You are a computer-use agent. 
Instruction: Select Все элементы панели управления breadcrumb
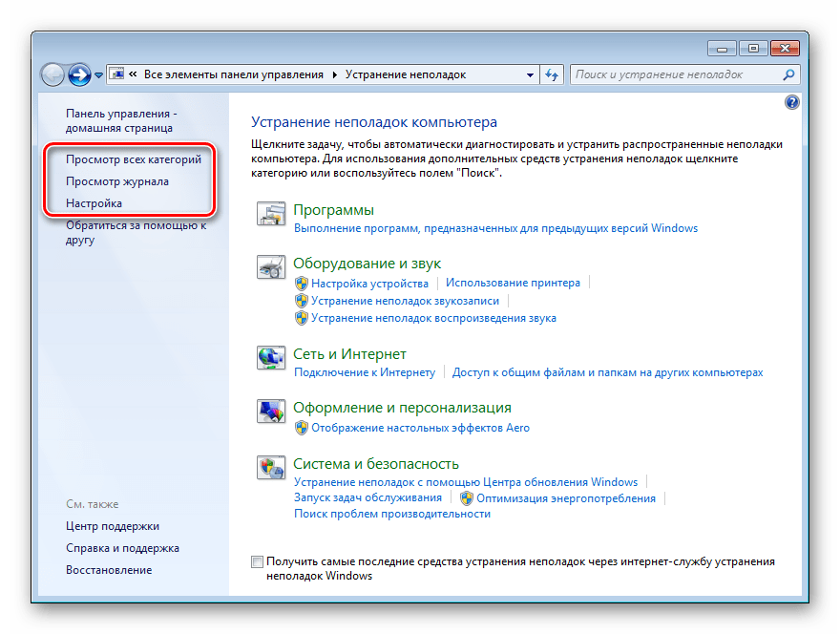point(234,74)
